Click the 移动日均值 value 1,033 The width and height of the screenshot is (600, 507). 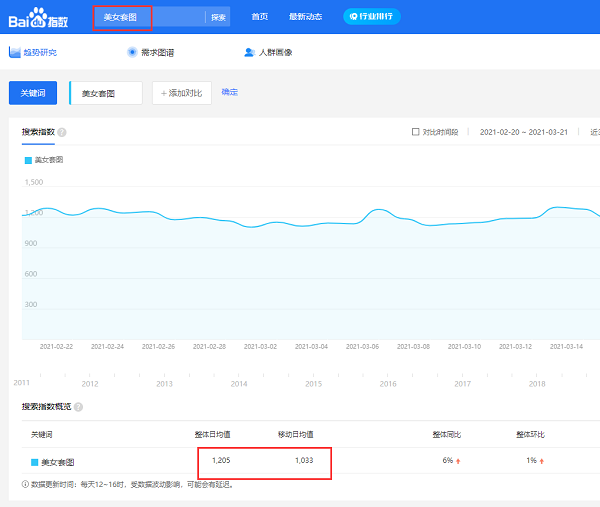click(304, 460)
